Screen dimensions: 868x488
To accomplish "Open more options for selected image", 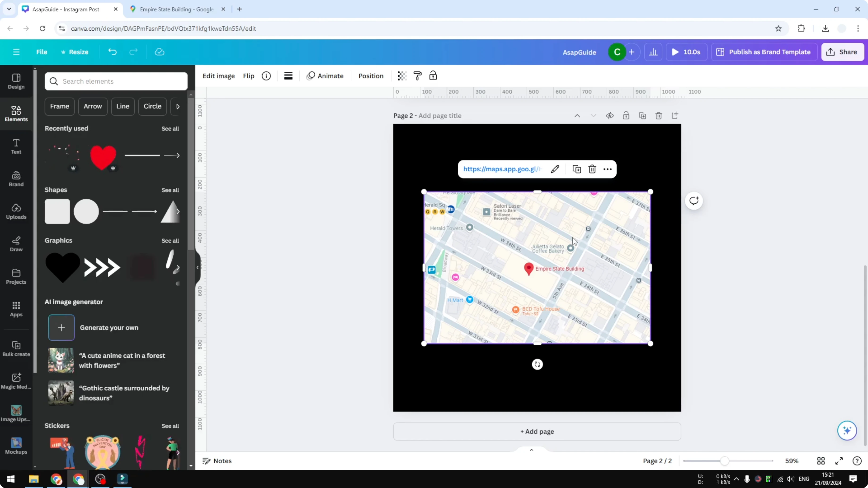I will [x=608, y=169].
